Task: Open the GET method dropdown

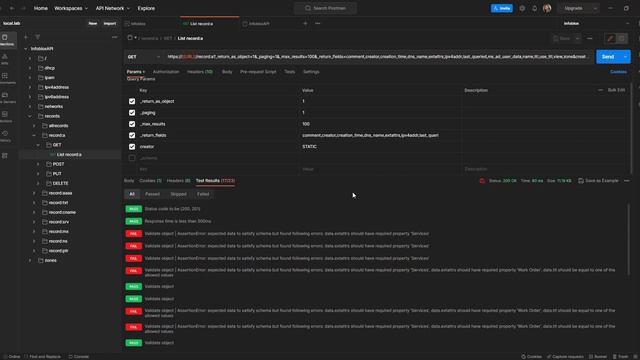Action: 144,57
